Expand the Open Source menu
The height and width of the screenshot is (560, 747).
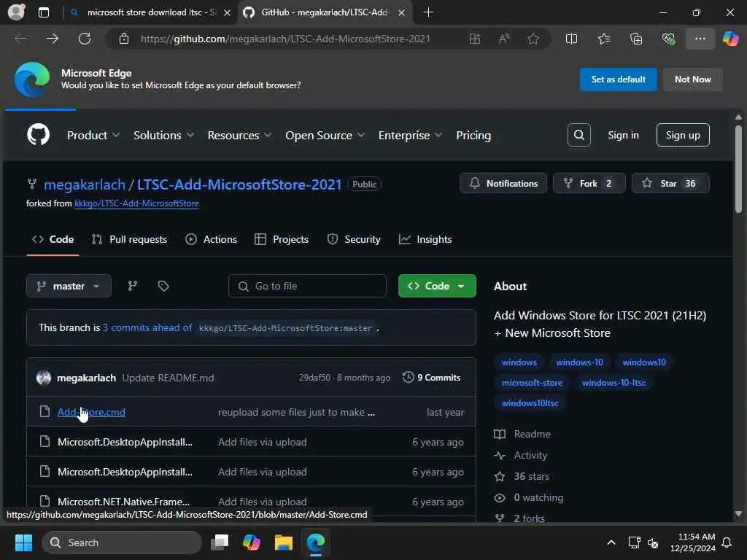pyautogui.click(x=325, y=135)
